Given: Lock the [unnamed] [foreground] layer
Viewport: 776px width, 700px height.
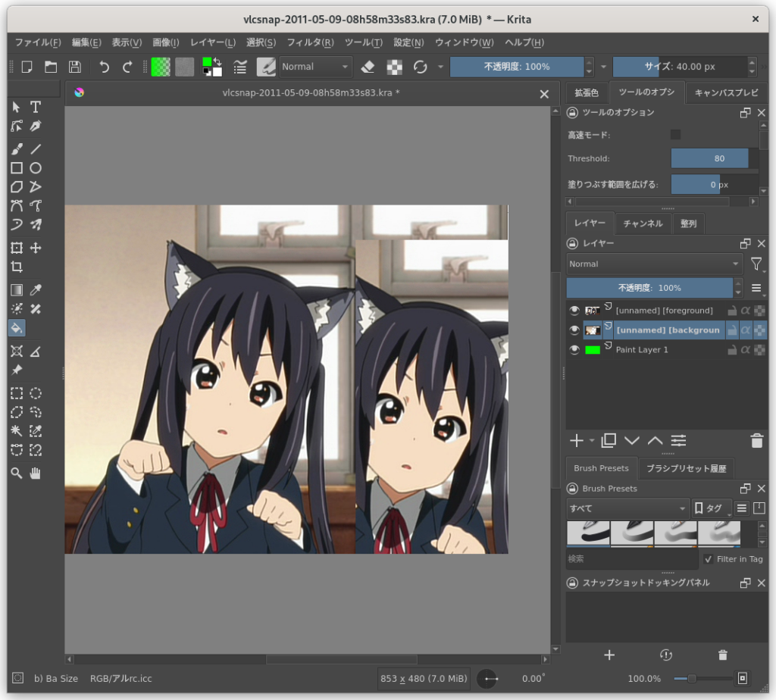Looking at the screenshot, I should pyautogui.click(x=731, y=311).
